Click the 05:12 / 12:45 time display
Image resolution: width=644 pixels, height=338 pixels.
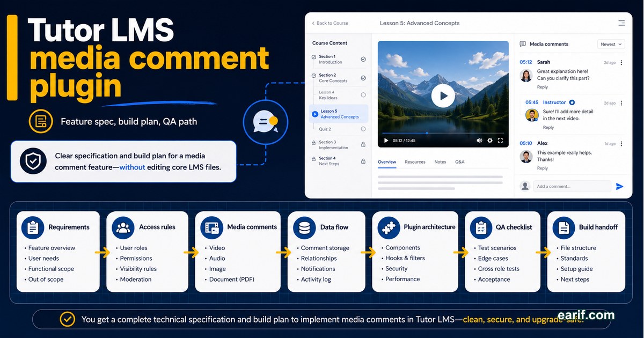point(404,141)
